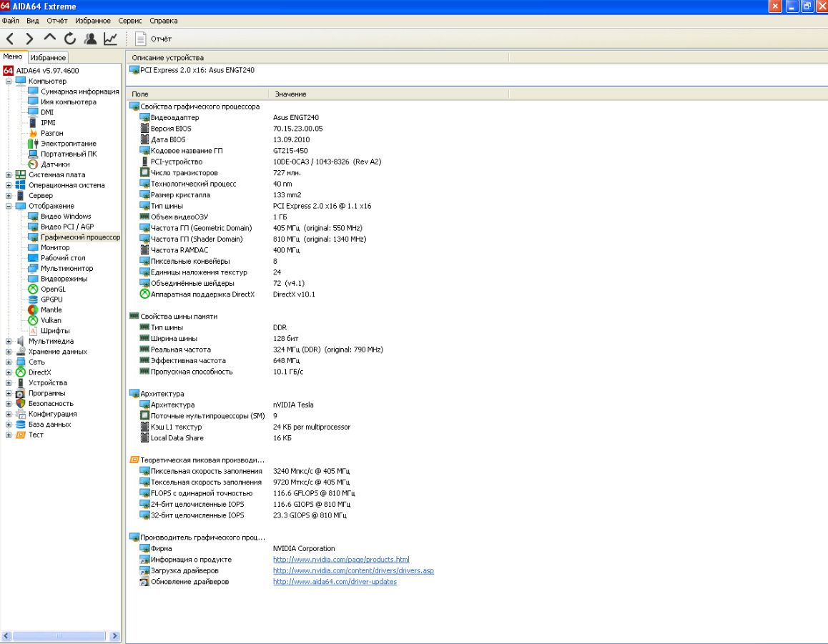Open the graph chart toolbar icon
828x644 pixels.
[110, 39]
